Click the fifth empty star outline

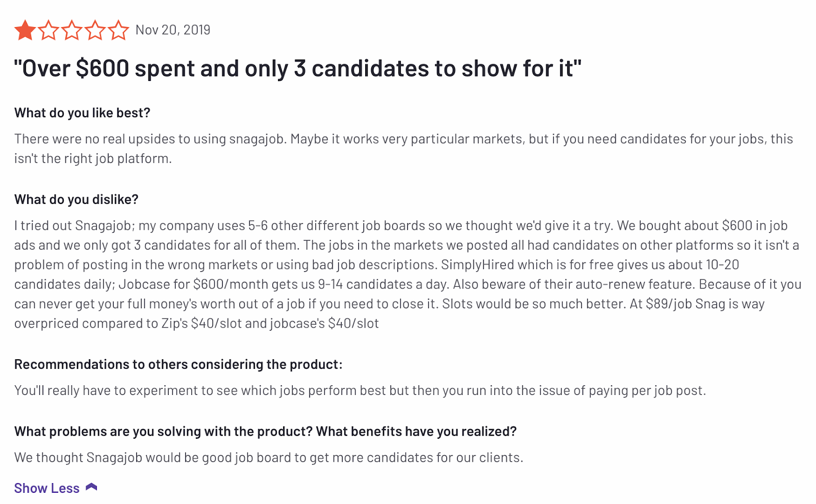click(x=119, y=30)
